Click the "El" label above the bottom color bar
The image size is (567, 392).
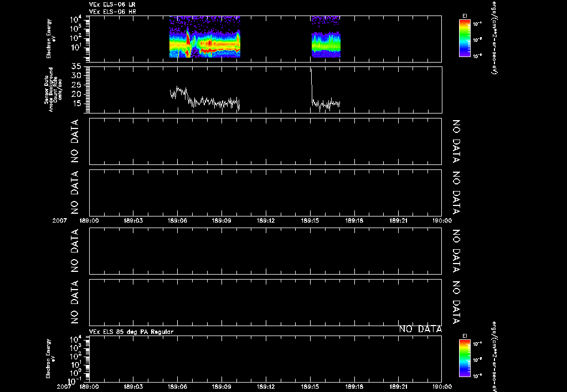tap(465, 336)
